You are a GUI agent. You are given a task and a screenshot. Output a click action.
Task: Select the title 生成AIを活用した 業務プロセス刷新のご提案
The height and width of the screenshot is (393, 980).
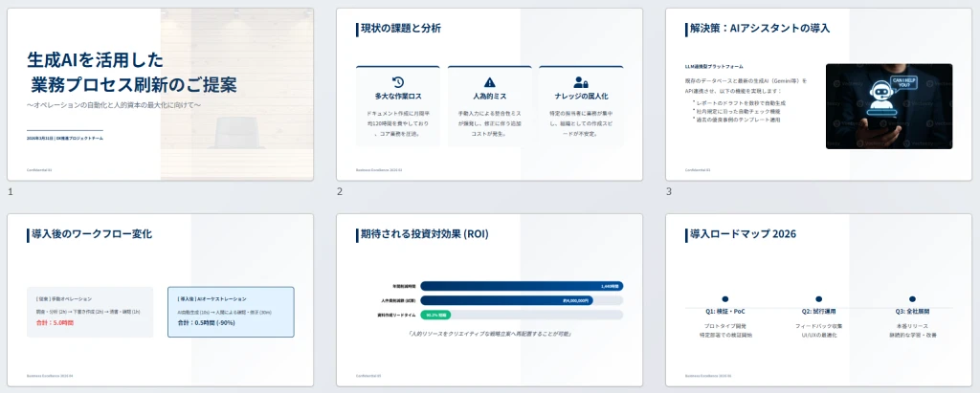click(x=132, y=72)
